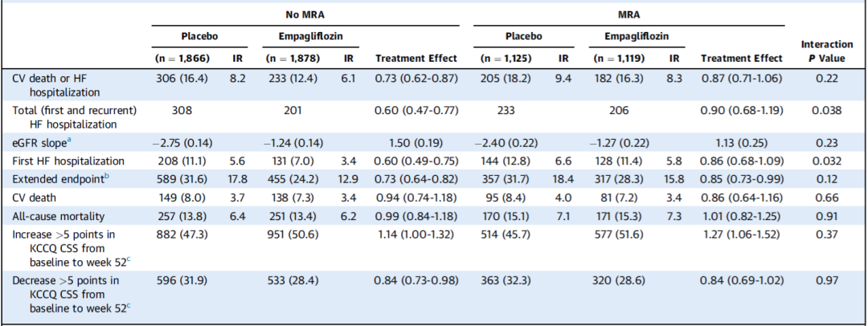Image resolution: width=868 pixels, height=326 pixels.
Task: Click the 0.038 interaction P value cell
Action: (x=827, y=110)
